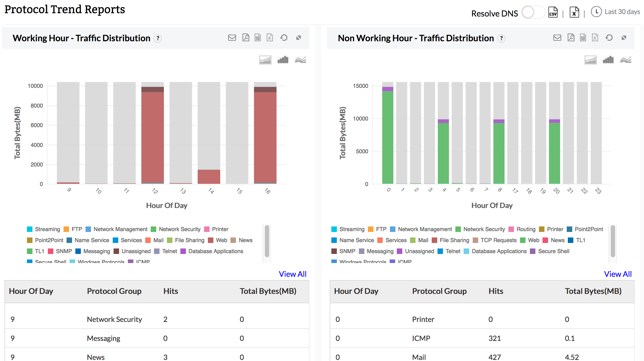Toggle Web series in Working Hour legend
The image size is (644, 361).
[x=221, y=240]
